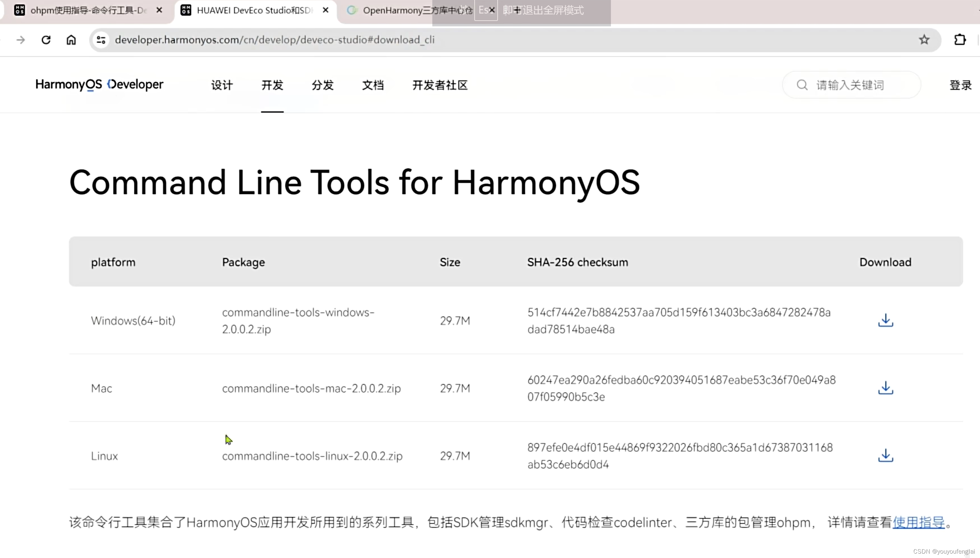Click the 分发 navigation tab

click(322, 85)
